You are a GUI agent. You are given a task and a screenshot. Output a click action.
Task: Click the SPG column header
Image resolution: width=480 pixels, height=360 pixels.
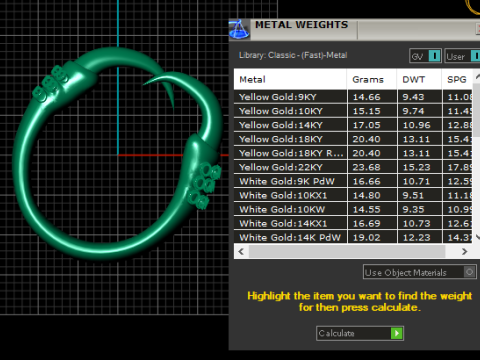point(457,79)
